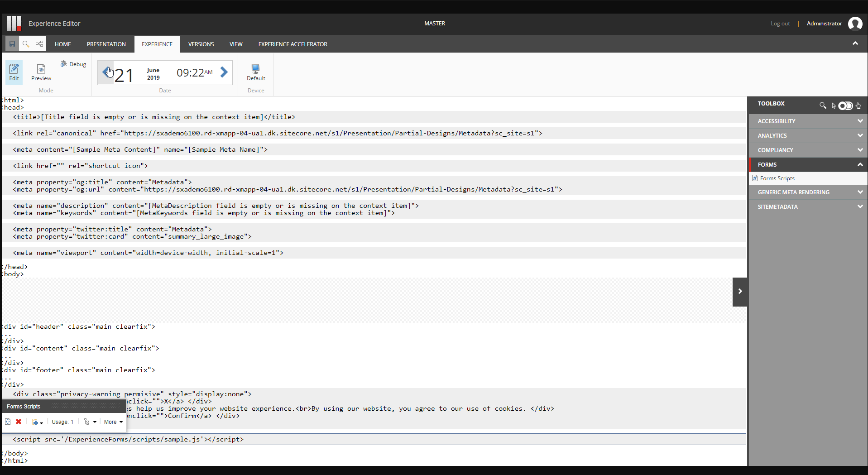Collapse the Toolbox side panel
Viewport: 868px width, 475px height.
point(740,292)
